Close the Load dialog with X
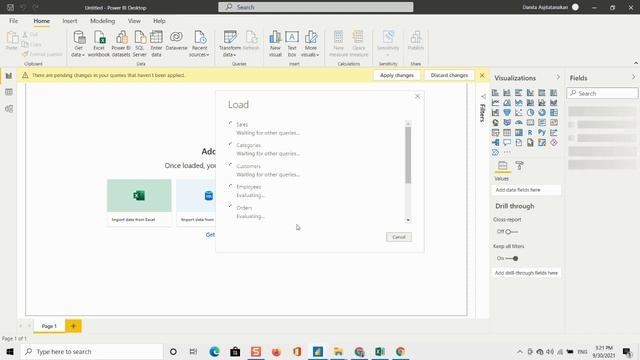This screenshot has height=360, width=640. [417, 96]
